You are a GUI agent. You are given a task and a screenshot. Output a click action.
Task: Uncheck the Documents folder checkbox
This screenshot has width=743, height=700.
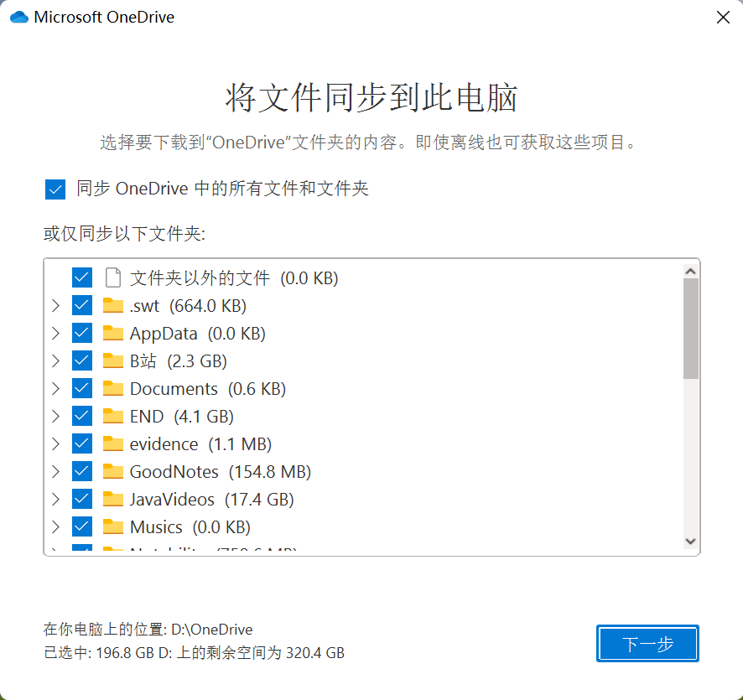pyautogui.click(x=82, y=388)
